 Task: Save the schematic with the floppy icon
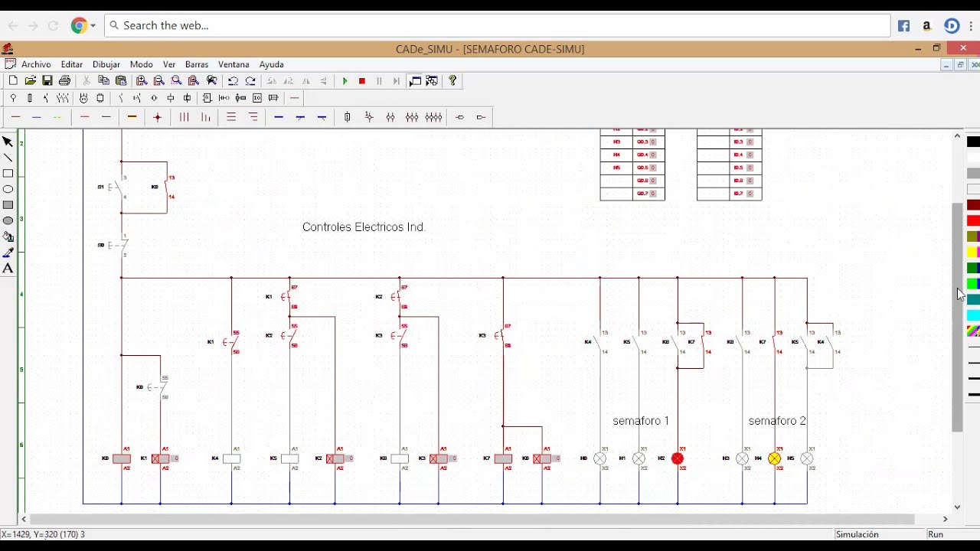[47, 80]
